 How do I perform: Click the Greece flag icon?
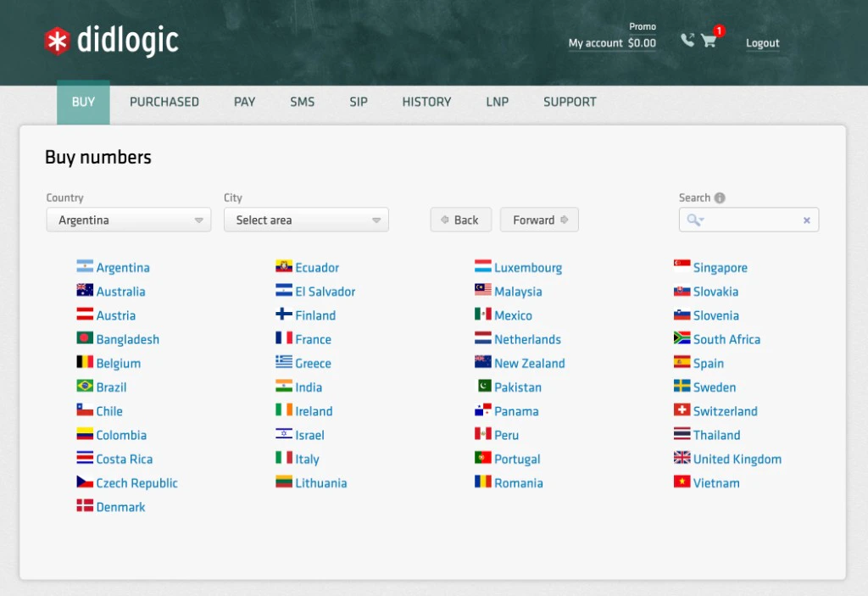[284, 362]
